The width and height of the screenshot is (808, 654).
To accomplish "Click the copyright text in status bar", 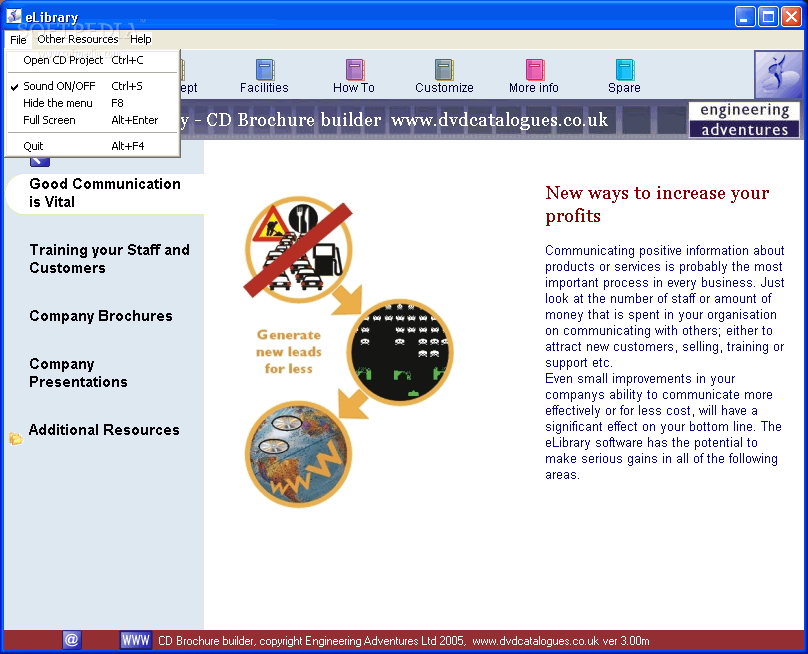I will point(403,641).
